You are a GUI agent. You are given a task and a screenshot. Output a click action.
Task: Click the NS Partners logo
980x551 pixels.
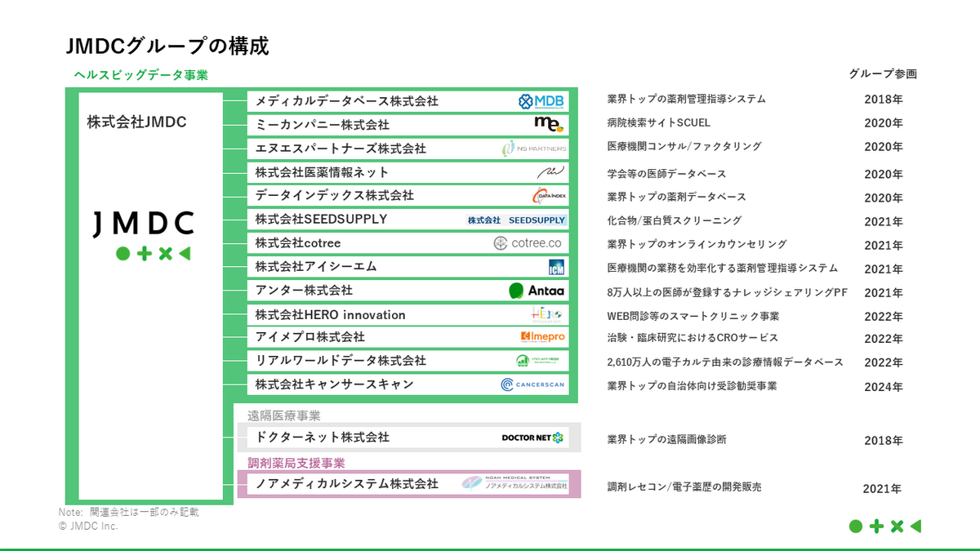pyautogui.click(x=536, y=149)
